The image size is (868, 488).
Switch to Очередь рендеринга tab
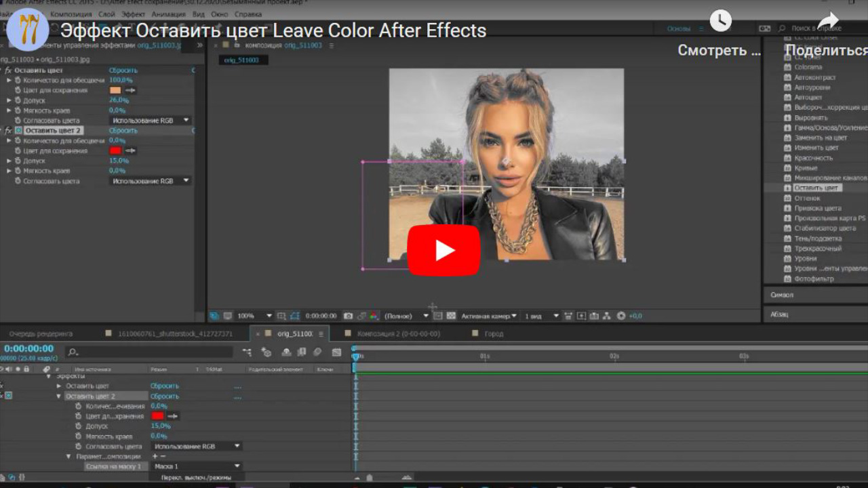tap(40, 333)
